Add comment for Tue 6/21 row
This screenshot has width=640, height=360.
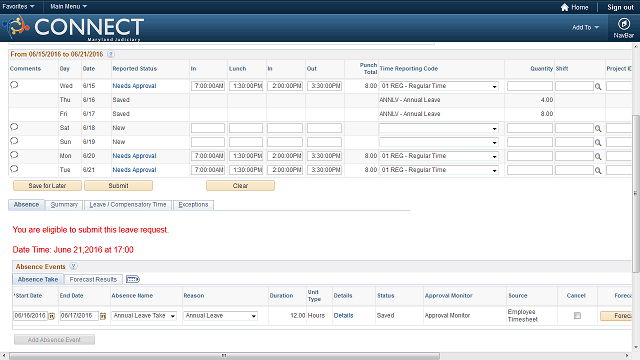pos(14,169)
